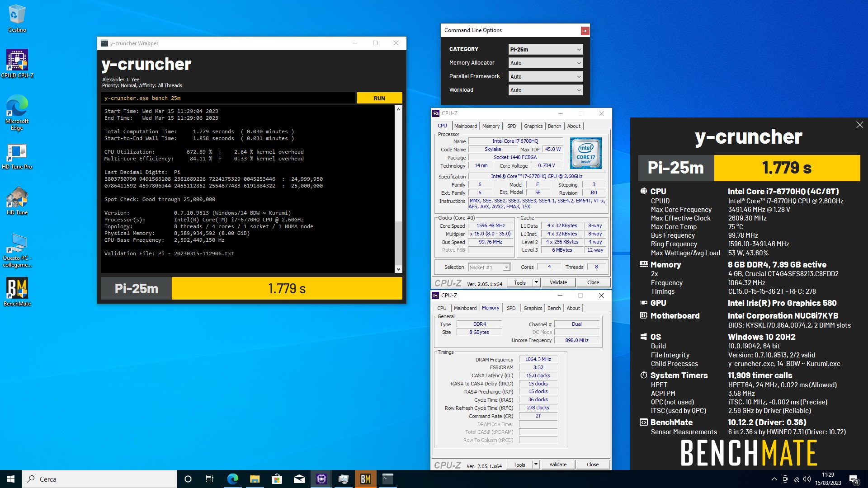Image resolution: width=868 pixels, height=488 pixels.
Task: Switch to Graphics tab in upper CPU-Z
Action: point(533,126)
